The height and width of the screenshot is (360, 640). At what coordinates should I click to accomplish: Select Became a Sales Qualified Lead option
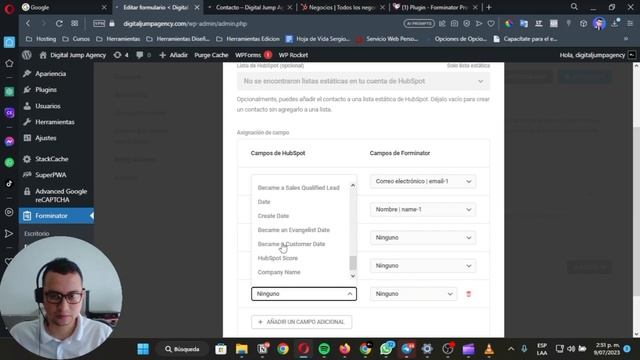[298, 188]
